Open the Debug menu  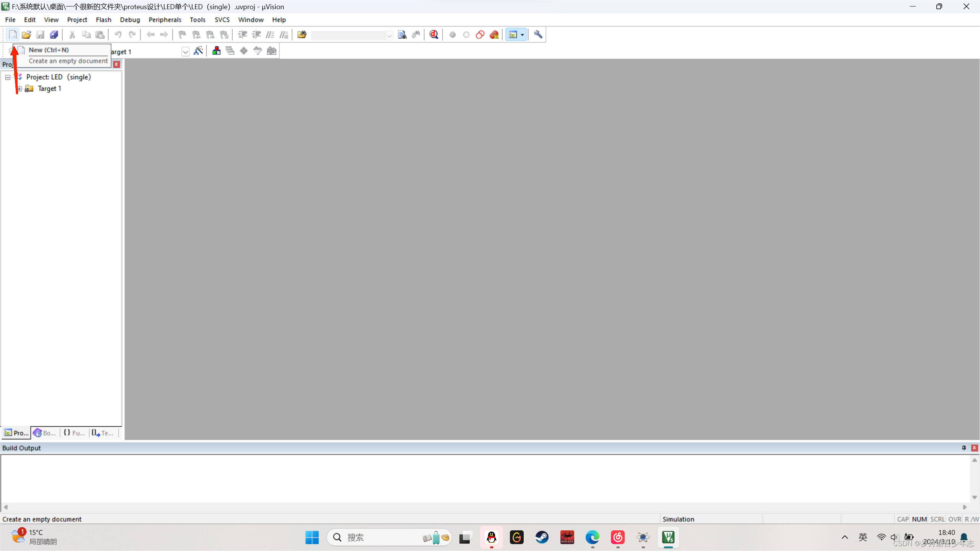coord(130,20)
